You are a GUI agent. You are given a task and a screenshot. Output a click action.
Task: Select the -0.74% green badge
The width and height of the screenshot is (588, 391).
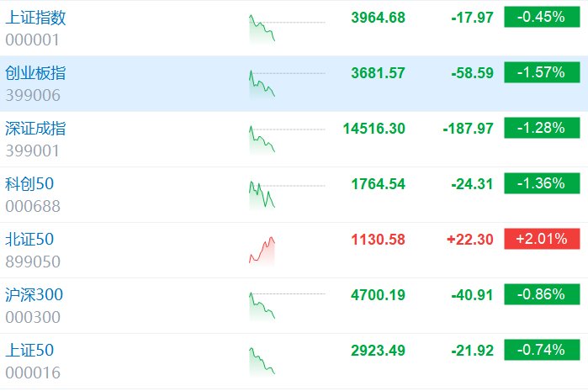[x=542, y=350]
